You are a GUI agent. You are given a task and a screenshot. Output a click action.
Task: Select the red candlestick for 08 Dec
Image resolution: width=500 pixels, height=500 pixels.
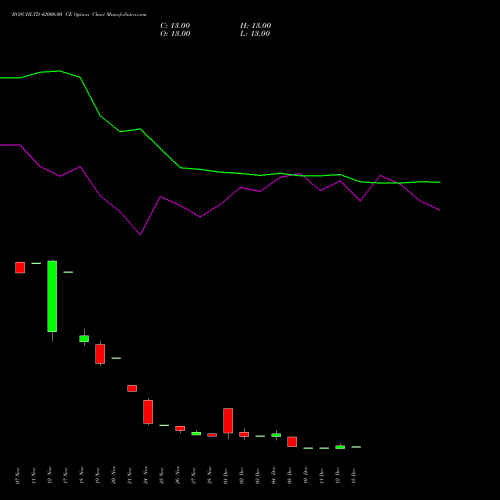(x=292, y=442)
